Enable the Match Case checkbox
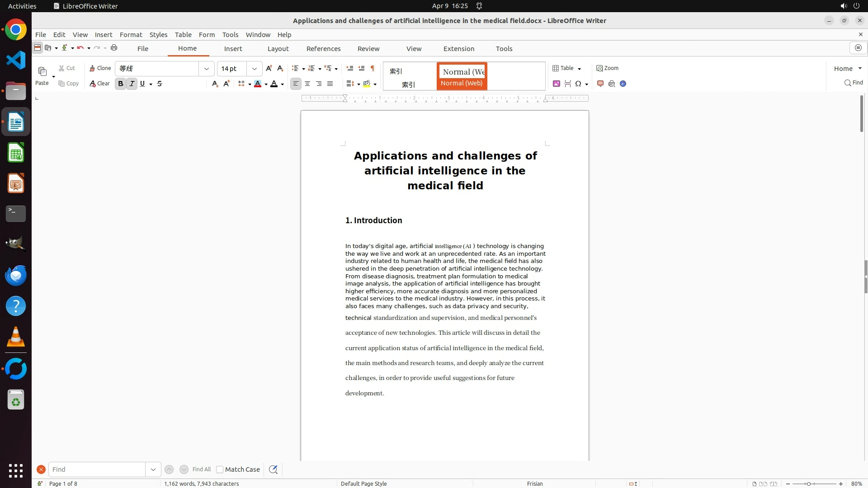868x488 pixels. coord(220,469)
